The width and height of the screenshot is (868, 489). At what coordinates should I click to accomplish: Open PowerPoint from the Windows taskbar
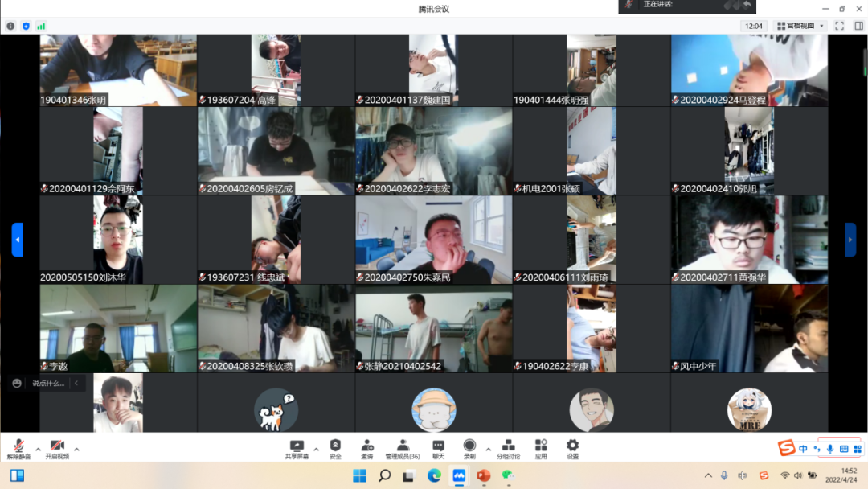[483, 475]
